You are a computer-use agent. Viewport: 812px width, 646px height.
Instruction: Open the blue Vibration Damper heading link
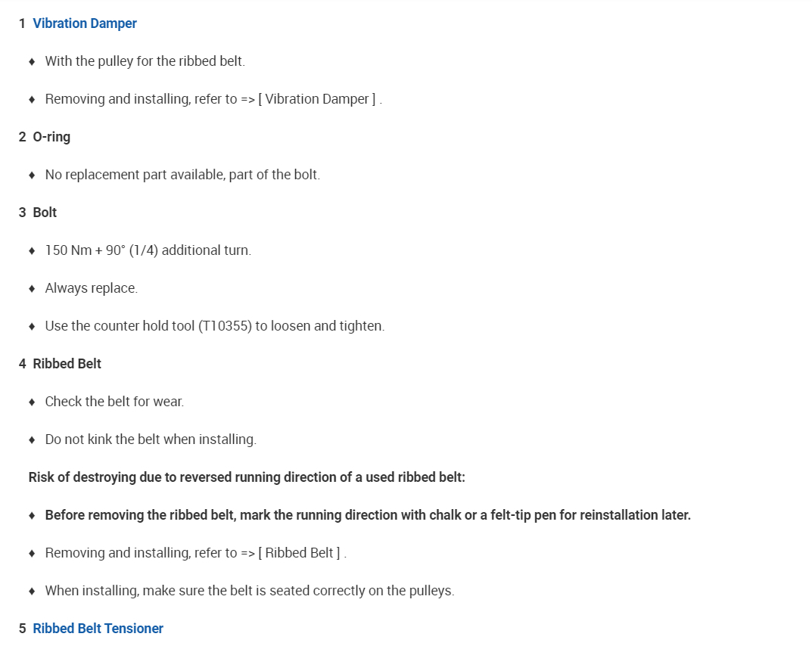tap(85, 23)
